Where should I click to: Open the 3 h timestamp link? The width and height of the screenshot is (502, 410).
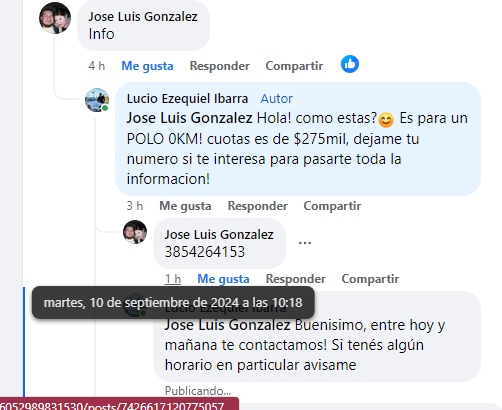135,206
